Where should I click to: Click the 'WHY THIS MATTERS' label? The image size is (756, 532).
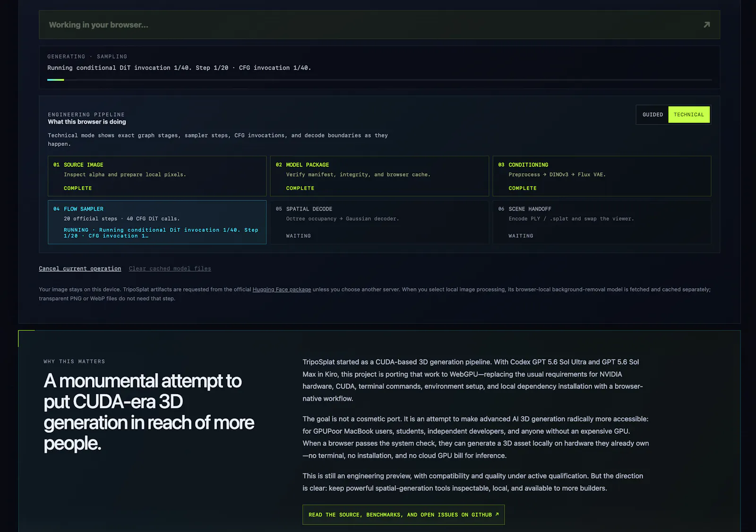(74, 361)
